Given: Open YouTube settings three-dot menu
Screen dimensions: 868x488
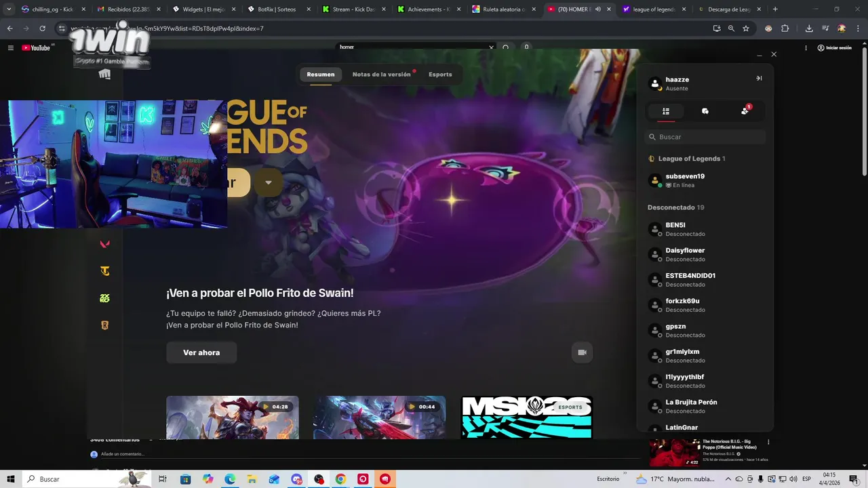Looking at the screenshot, I should 806,47.
